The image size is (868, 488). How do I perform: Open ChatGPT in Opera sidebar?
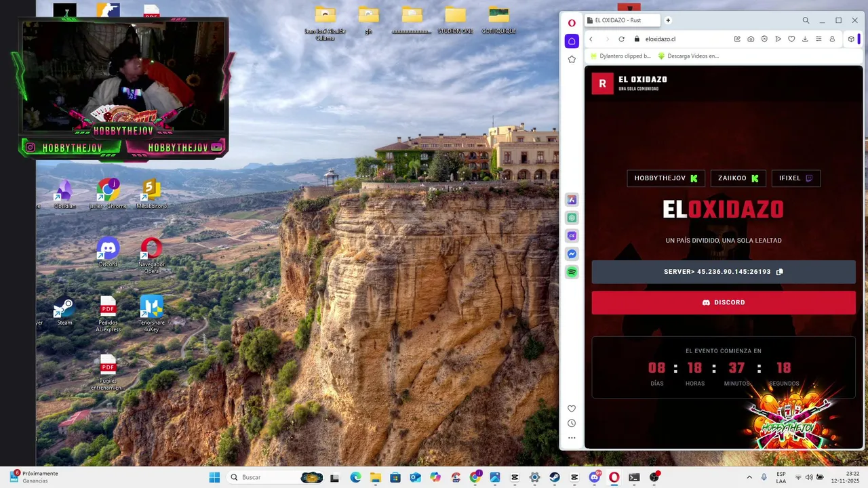pyautogui.click(x=572, y=218)
